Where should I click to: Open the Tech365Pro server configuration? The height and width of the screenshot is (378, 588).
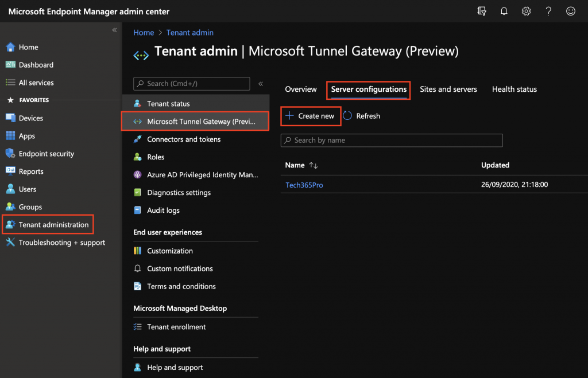[x=304, y=185]
